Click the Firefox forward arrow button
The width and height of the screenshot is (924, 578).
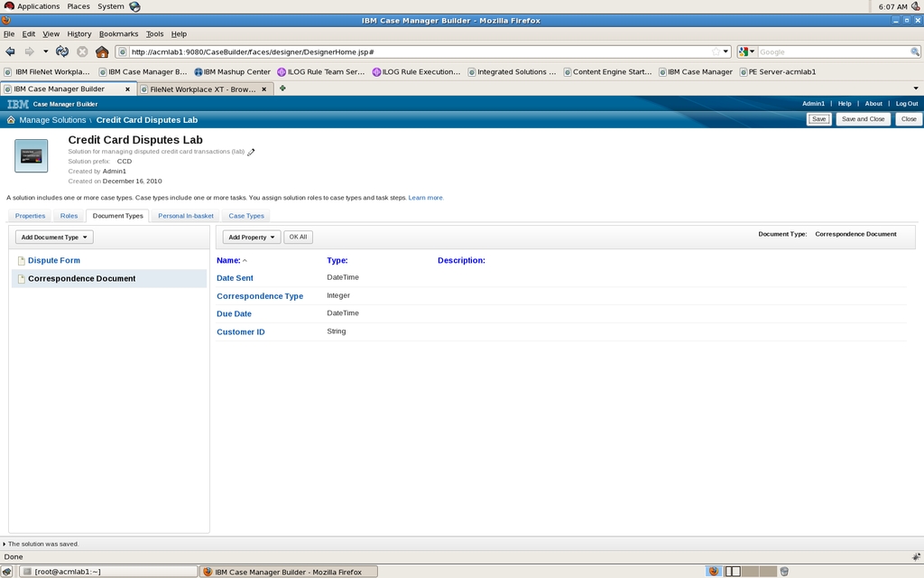29,51
